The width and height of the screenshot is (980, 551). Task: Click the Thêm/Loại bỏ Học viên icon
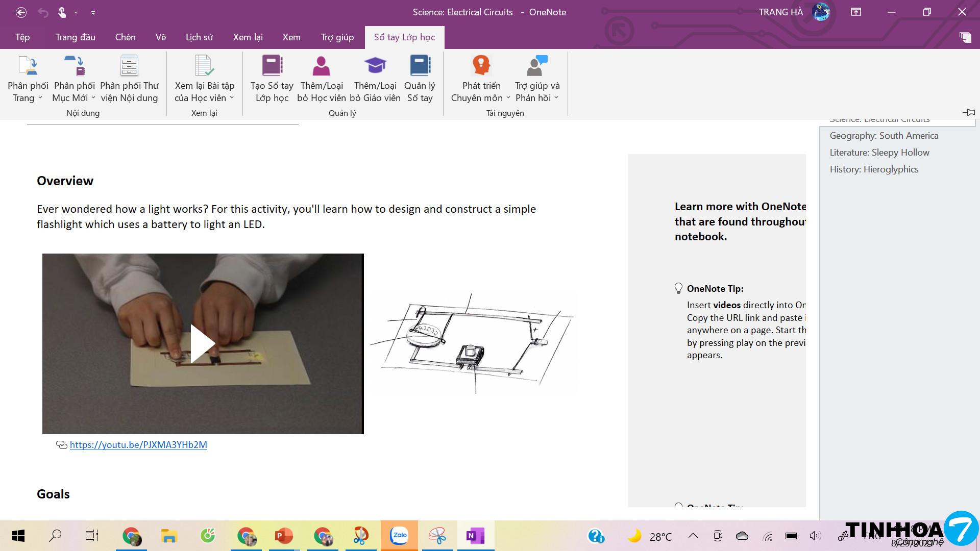(x=321, y=66)
